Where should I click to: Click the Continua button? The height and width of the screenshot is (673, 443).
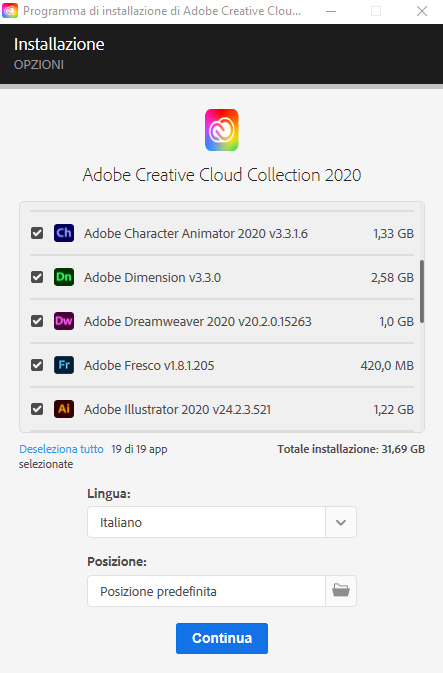point(222,638)
